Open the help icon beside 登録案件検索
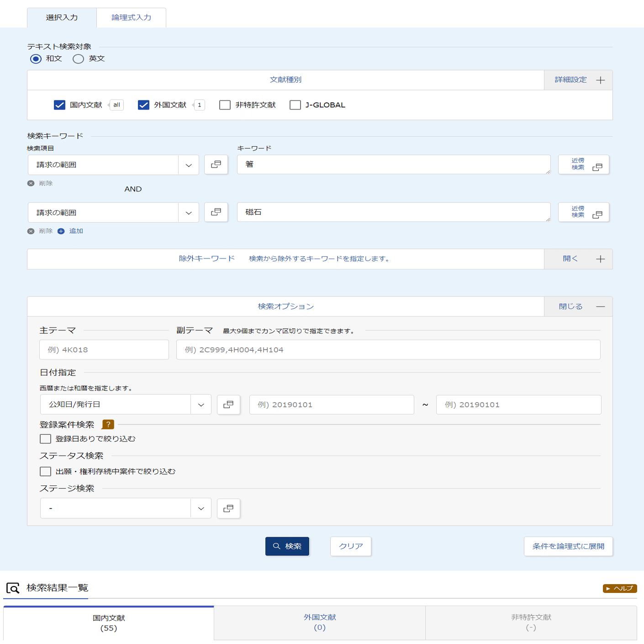Screen dimensions: 644x644 (107, 424)
